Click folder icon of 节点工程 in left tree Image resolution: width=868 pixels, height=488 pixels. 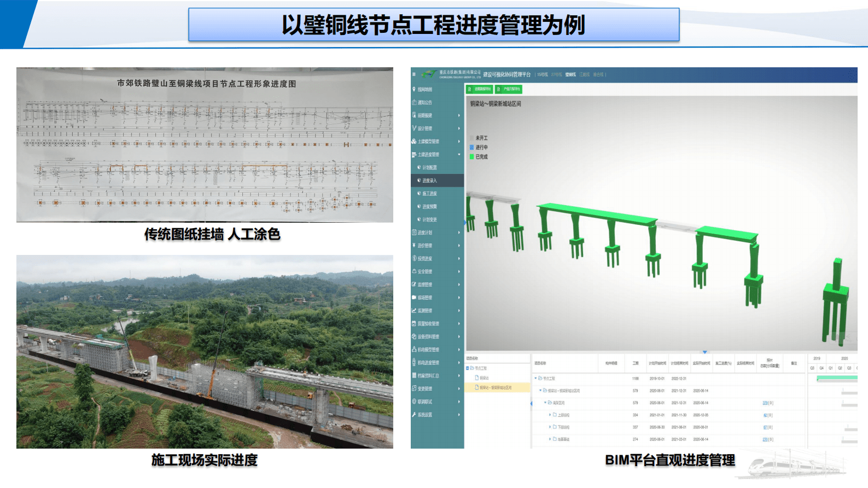[473, 368]
